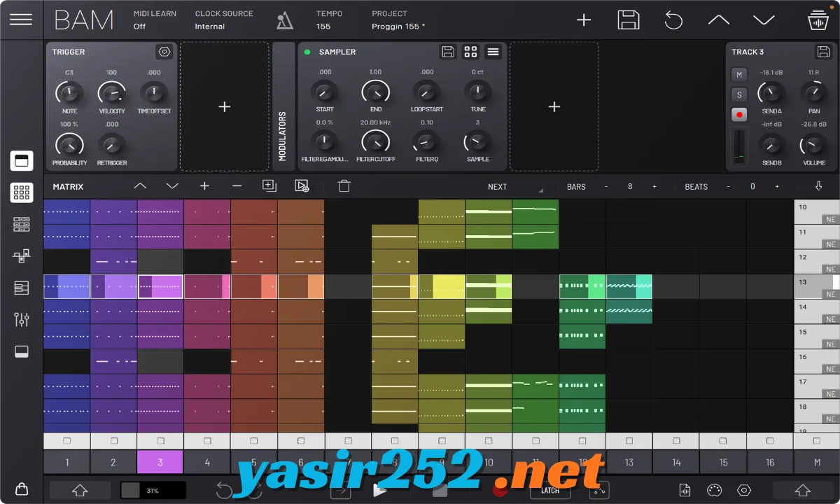840x504 pixels.
Task: Click the Tempo 155 value
Action: pyautogui.click(x=323, y=26)
